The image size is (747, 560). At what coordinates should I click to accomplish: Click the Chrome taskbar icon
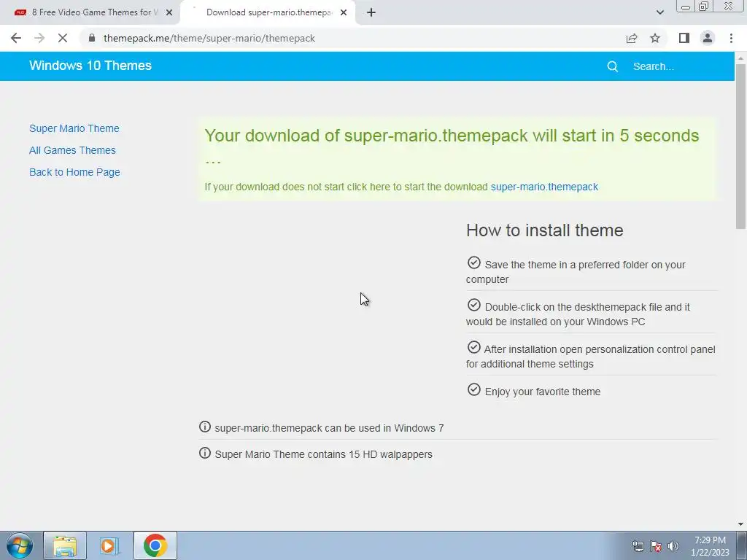[x=155, y=545]
